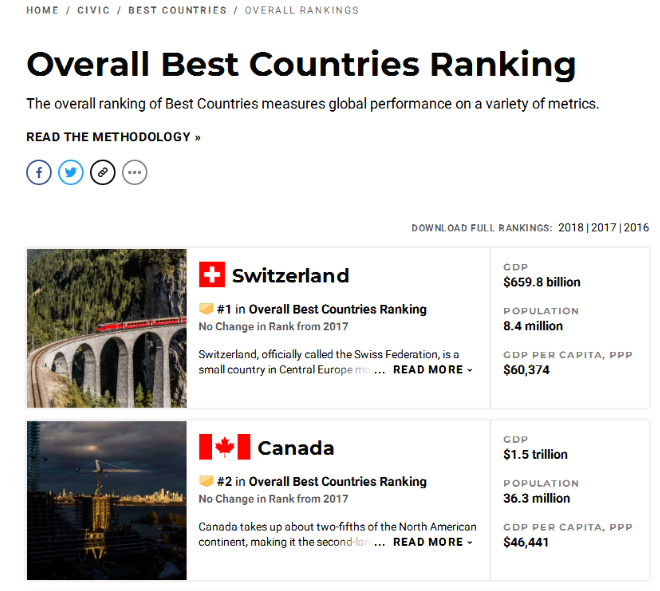Share the ranking on Twitter
This screenshot has height=591, width=660.
(x=71, y=172)
